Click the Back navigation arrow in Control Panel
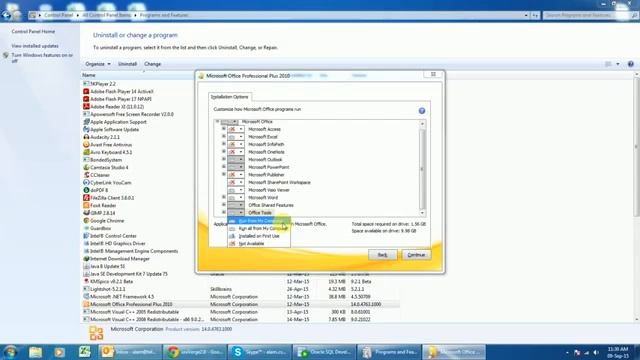The width and height of the screenshot is (640, 360). [6, 15]
